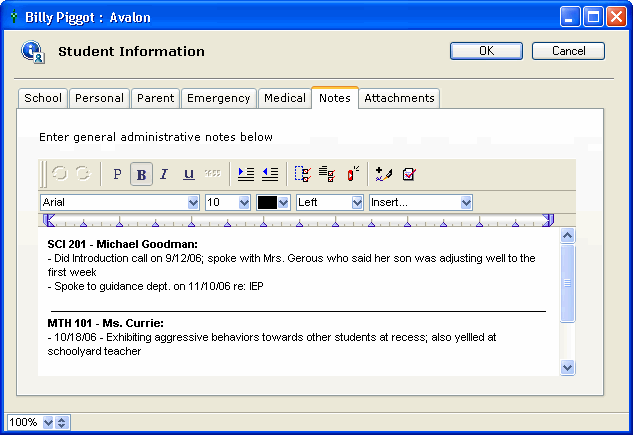Click the redo arrow icon
633x435 pixels.
click(83, 174)
